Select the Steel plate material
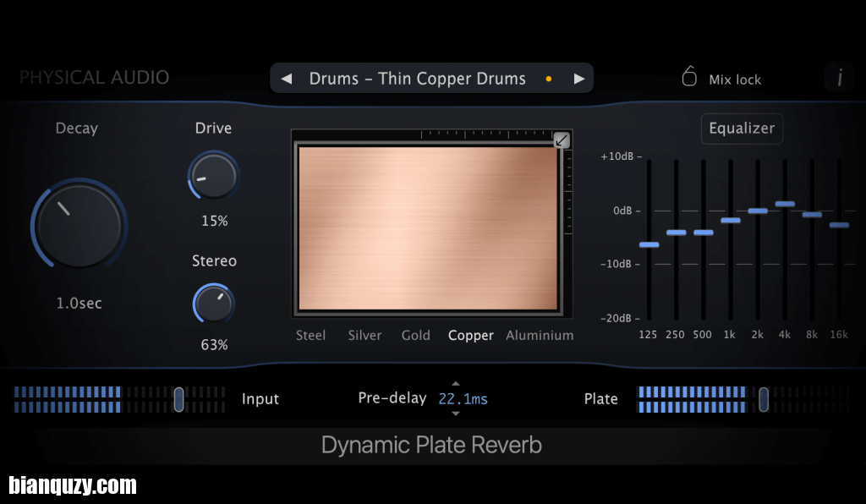866x504 pixels. [310, 335]
